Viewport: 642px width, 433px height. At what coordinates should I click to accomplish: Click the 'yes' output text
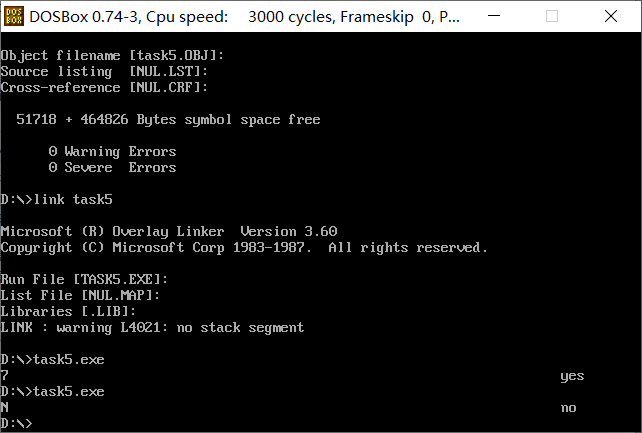coord(572,376)
